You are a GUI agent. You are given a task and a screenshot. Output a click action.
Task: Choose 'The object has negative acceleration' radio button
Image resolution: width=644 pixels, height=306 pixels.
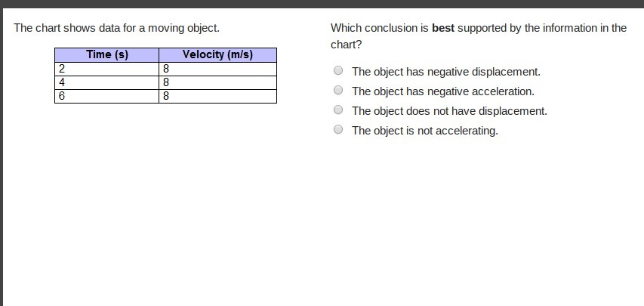[x=338, y=91]
